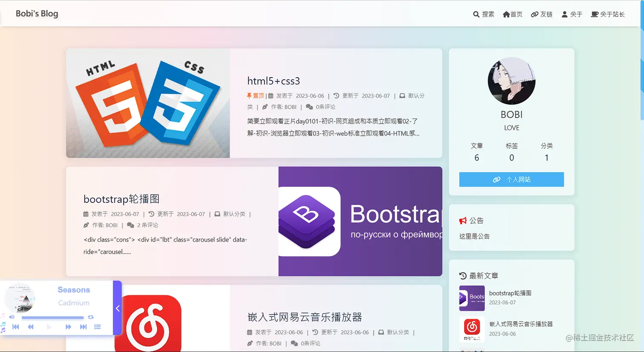Click the Seasons album cover art
Viewport: 644px width, 352px height.
(20, 298)
